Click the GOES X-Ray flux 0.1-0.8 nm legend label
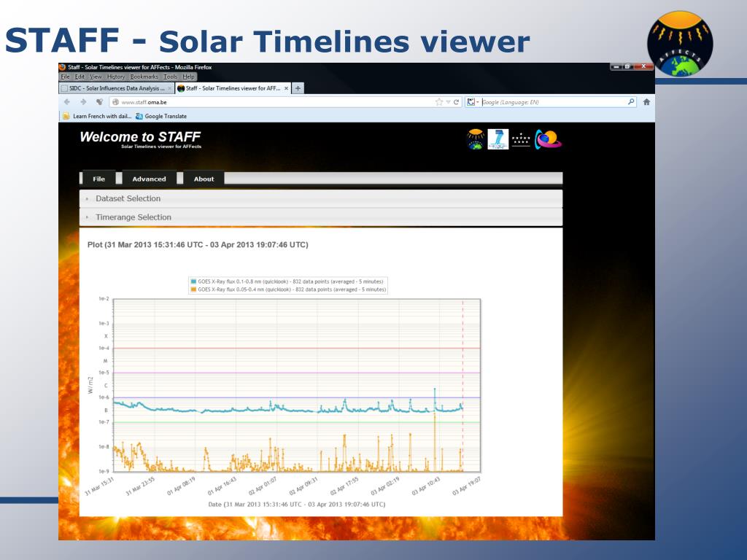 coord(290,281)
